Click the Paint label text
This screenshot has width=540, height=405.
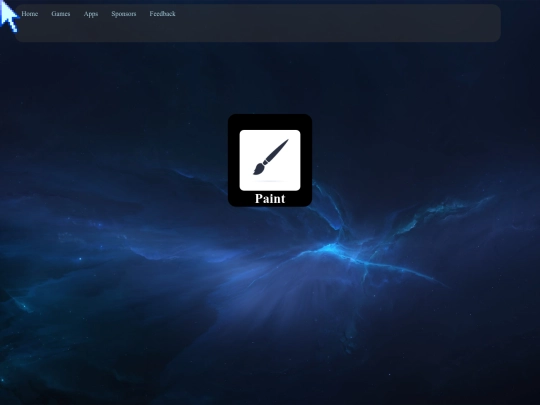point(270,199)
